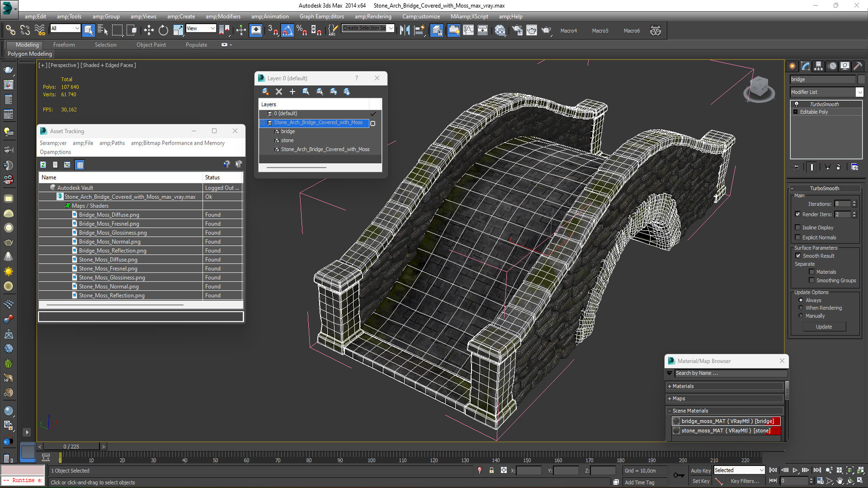Viewport: 868px width, 488px height.
Task: Click the Update button in TurboSmooth
Action: tap(824, 327)
